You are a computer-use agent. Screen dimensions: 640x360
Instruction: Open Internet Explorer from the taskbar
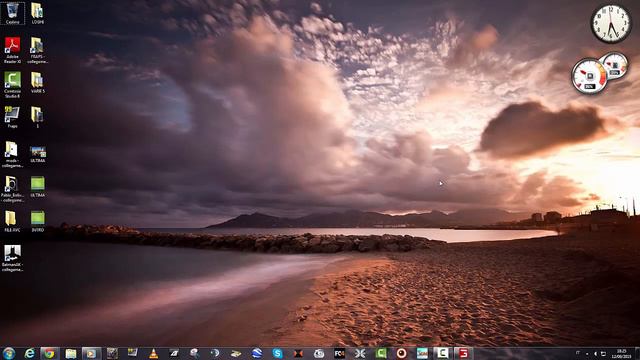[29, 353]
